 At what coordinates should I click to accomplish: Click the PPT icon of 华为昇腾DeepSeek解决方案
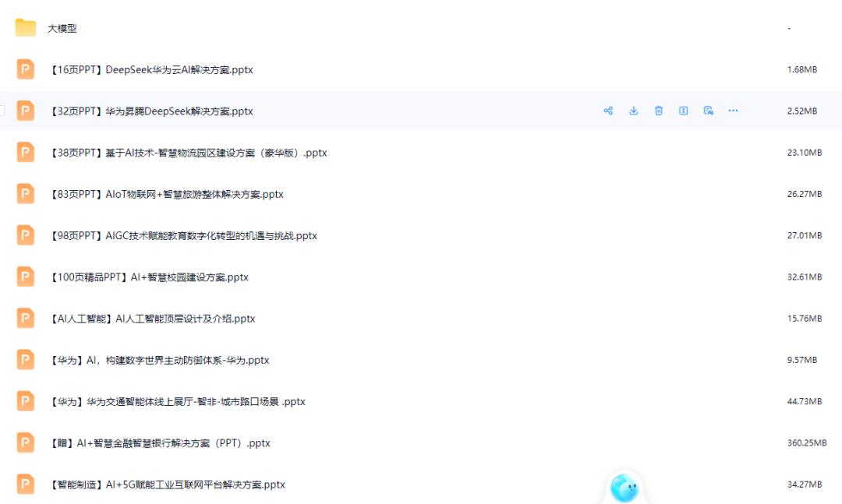(25, 111)
